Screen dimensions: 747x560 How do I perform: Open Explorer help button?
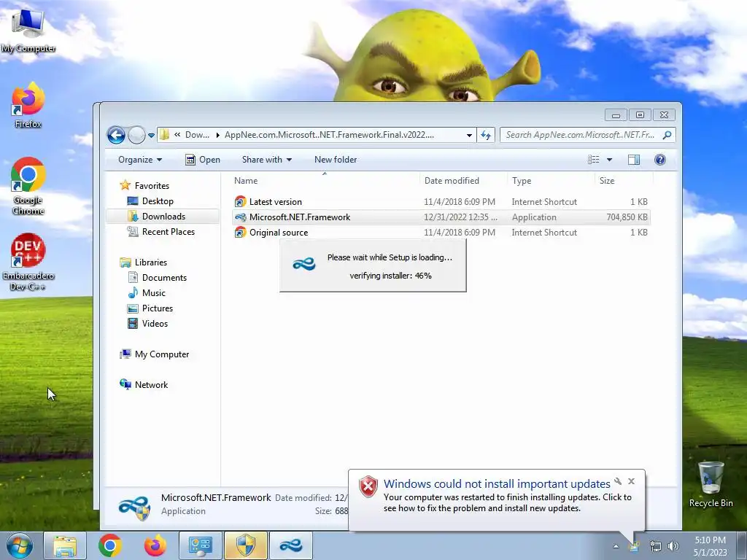pyautogui.click(x=659, y=160)
